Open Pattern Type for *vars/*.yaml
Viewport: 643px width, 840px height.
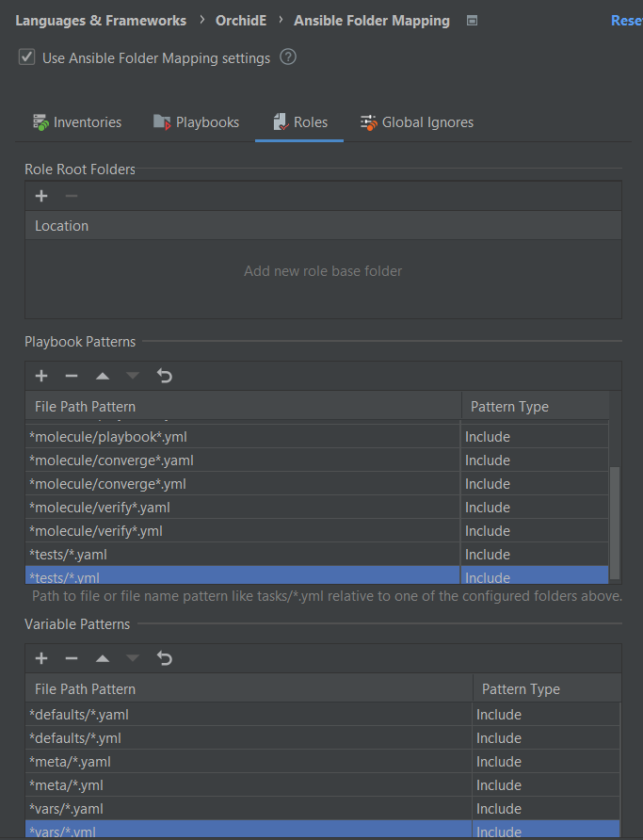(546, 809)
